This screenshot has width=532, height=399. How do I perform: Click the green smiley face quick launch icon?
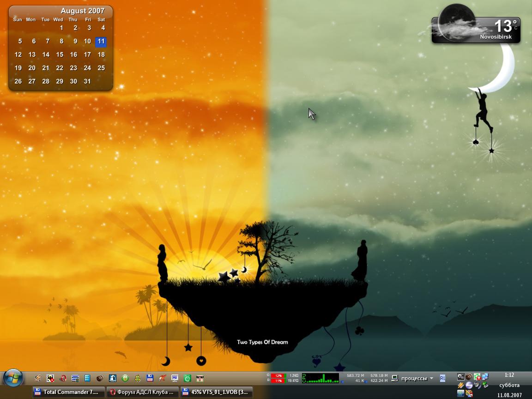[x=187, y=379]
